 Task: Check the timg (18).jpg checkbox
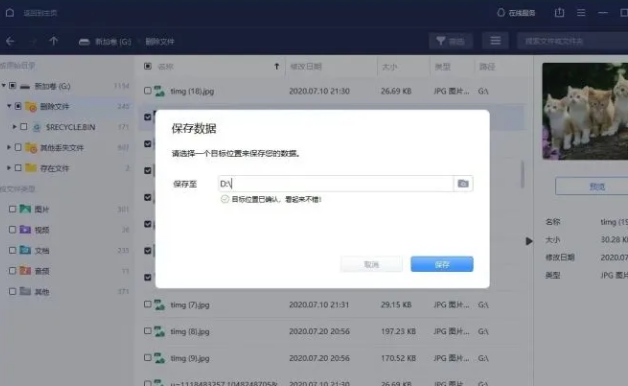(148, 91)
